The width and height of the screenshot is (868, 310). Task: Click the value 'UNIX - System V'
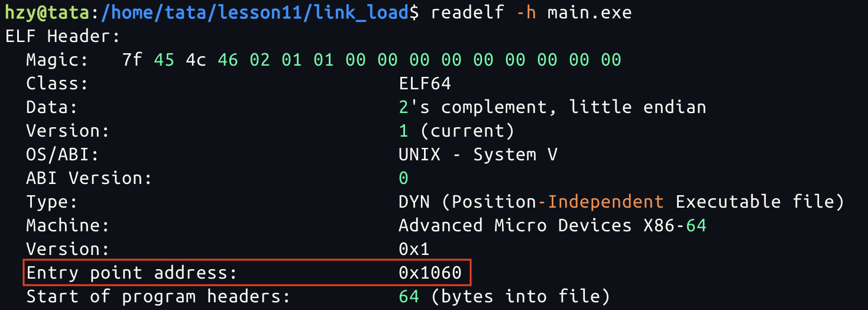tap(478, 155)
